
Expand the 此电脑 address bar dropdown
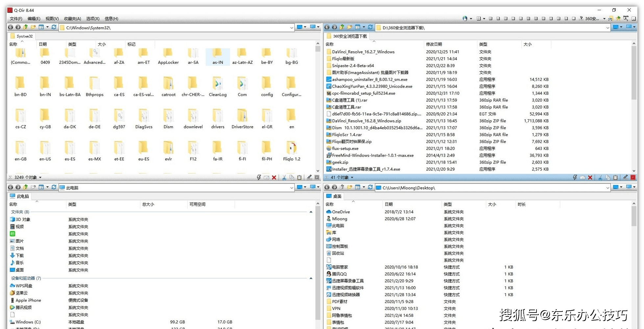point(292,188)
